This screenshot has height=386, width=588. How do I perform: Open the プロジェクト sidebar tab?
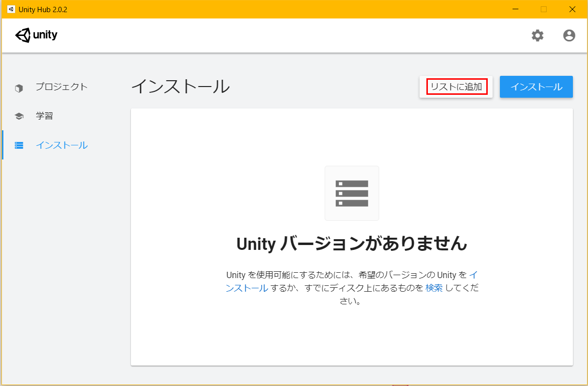62,87
